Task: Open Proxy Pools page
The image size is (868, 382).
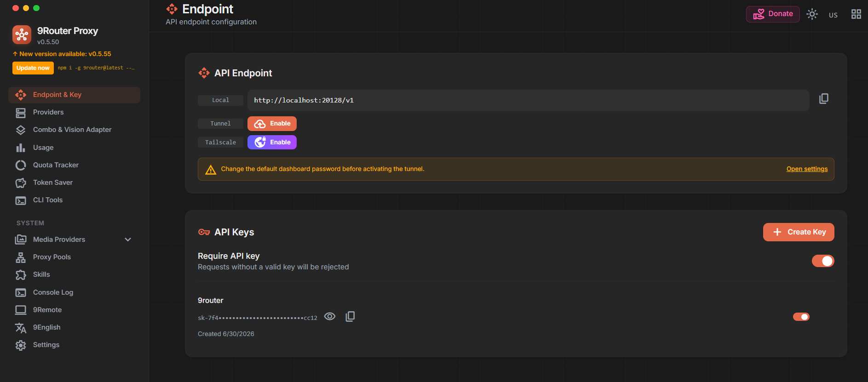Action: tap(75, 257)
